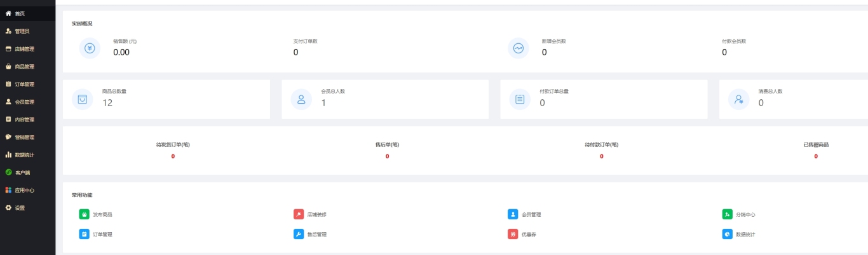868x255 pixels.
Task: Click the green 发布商品 shortcut icon
Action: (x=84, y=214)
